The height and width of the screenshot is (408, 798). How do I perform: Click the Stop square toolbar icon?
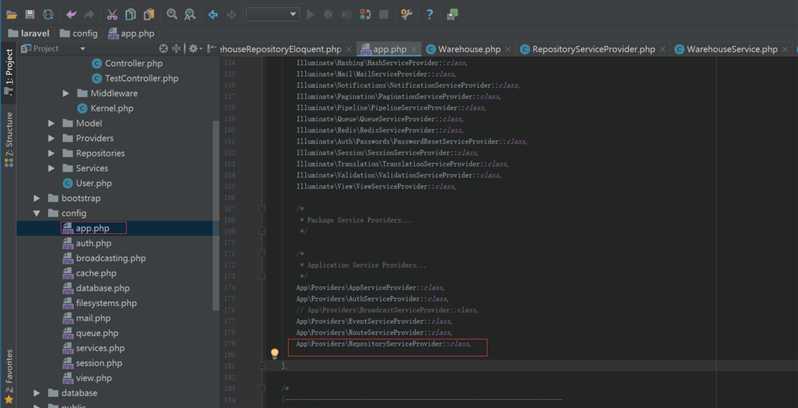384,14
